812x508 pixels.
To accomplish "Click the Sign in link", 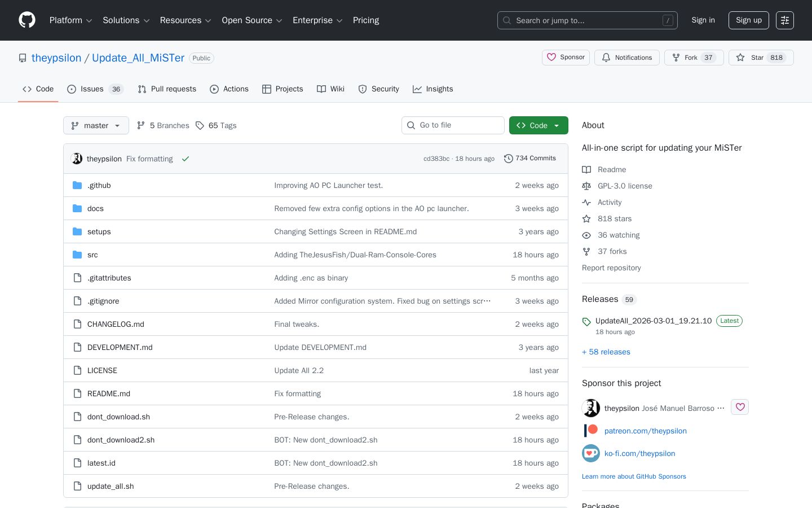I will [x=703, y=20].
